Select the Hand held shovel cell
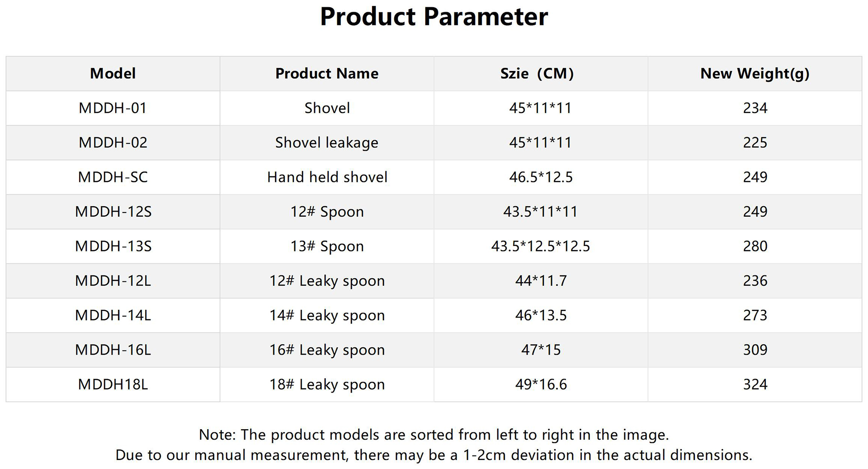 327,177
